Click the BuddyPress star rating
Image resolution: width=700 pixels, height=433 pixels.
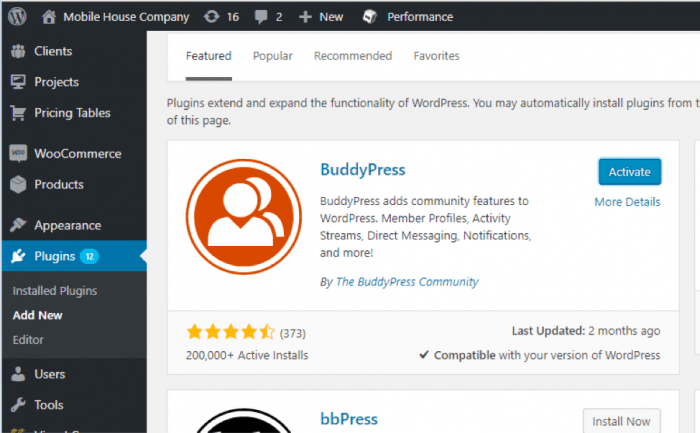tap(230, 332)
